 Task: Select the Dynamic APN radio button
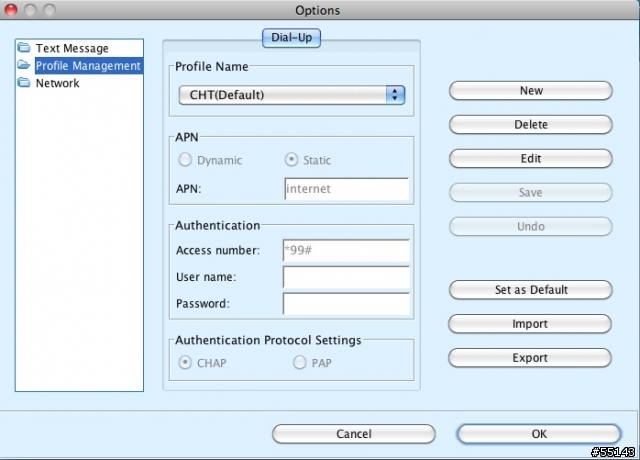click(x=185, y=160)
